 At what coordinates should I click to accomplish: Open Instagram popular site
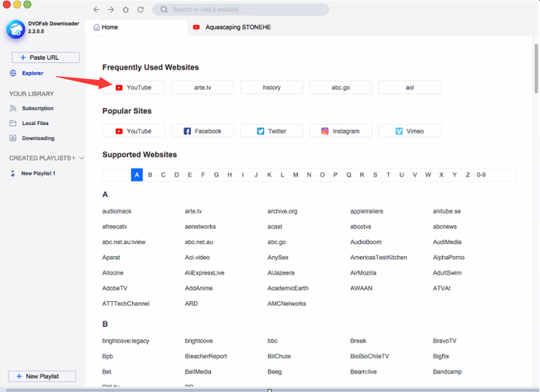coord(341,131)
